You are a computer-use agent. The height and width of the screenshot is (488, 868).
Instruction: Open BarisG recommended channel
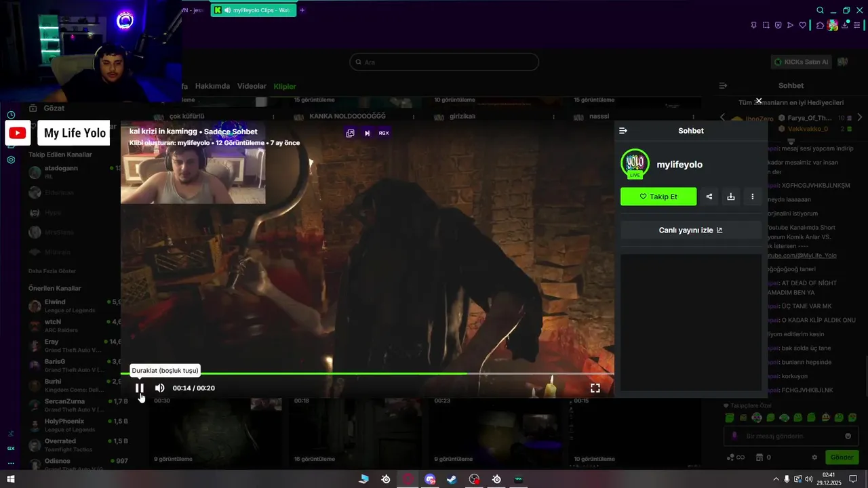73,365
